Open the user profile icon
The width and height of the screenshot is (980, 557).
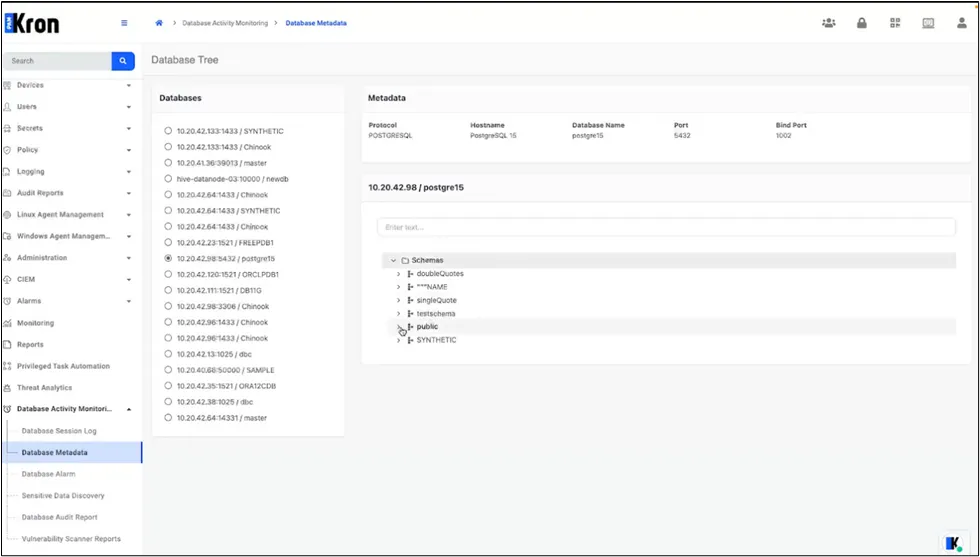tap(961, 23)
